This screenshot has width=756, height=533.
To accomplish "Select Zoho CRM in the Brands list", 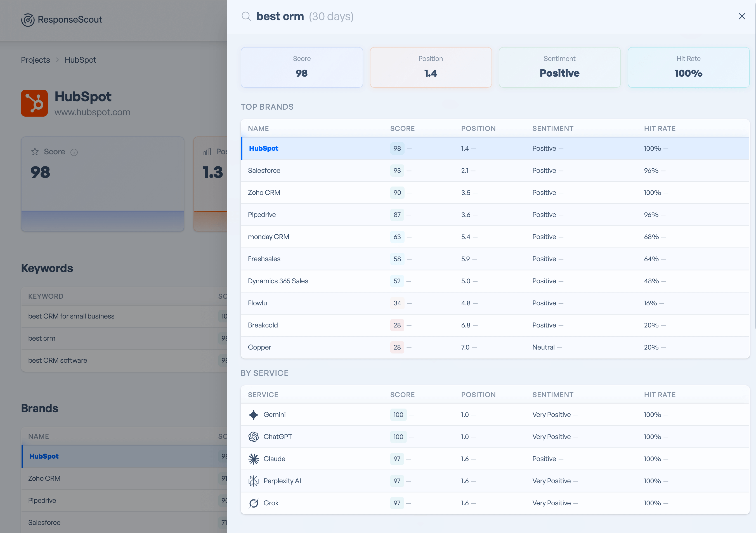I will coord(44,478).
